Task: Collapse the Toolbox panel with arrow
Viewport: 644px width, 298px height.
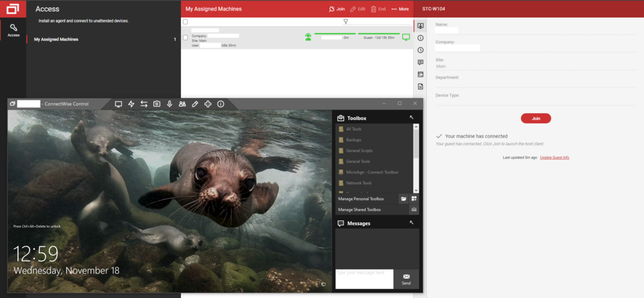Action: pyautogui.click(x=412, y=118)
